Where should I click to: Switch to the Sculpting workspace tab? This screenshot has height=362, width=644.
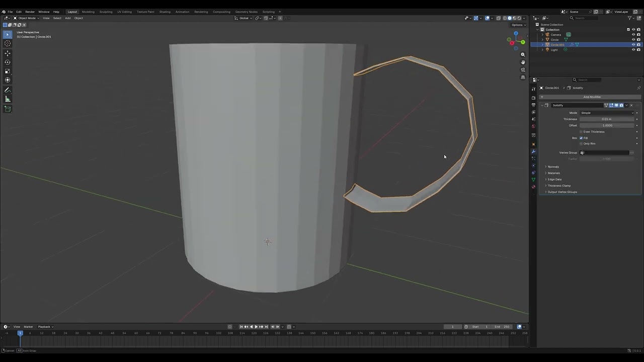(x=106, y=12)
